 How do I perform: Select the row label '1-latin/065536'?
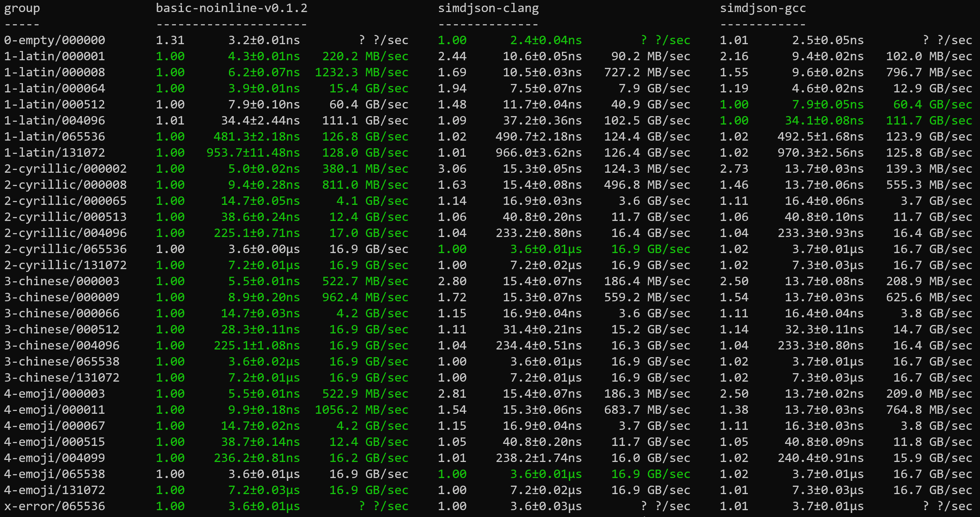click(x=55, y=137)
